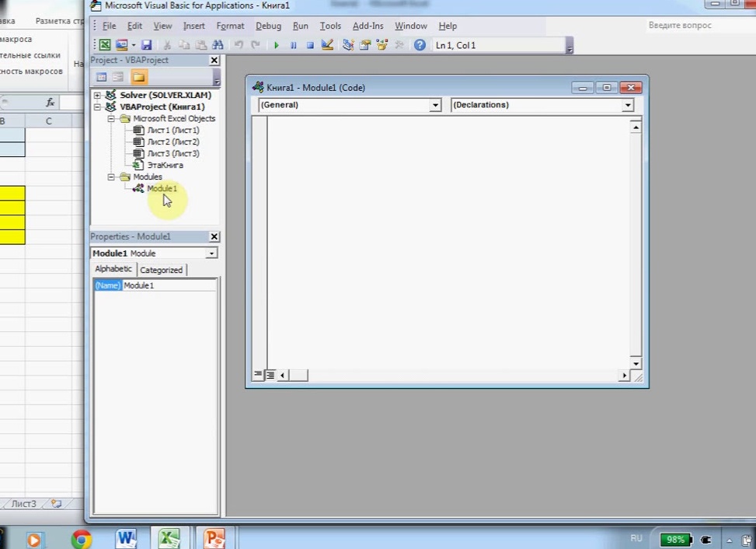The width and height of the screenshot is (756, 549).
Task: Open the Debug menu
Action: [268, 26]
